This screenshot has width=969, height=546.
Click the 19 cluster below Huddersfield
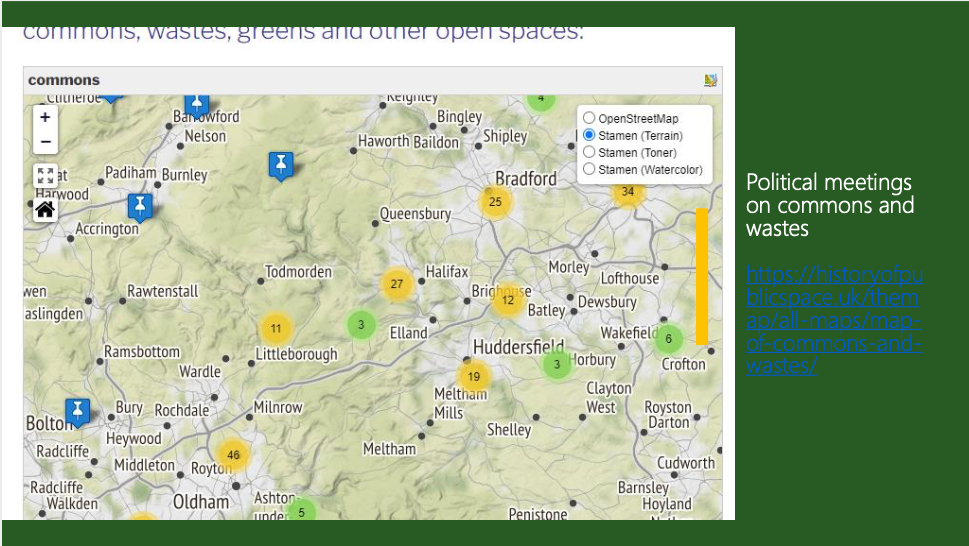474,377
